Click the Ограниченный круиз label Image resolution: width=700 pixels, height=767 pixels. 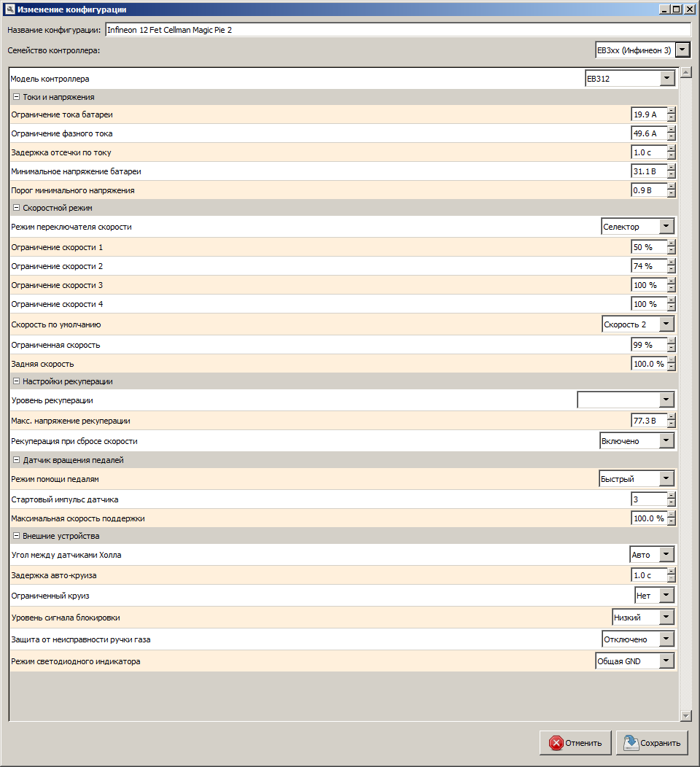[x=50, y=596]
